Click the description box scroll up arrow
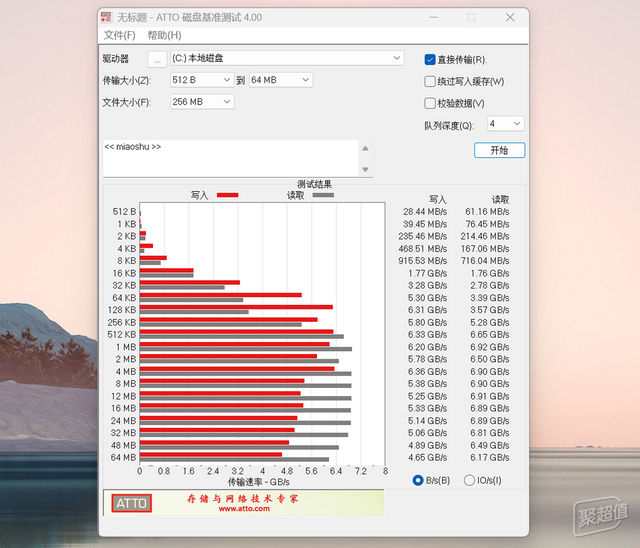 pos(365,149)
